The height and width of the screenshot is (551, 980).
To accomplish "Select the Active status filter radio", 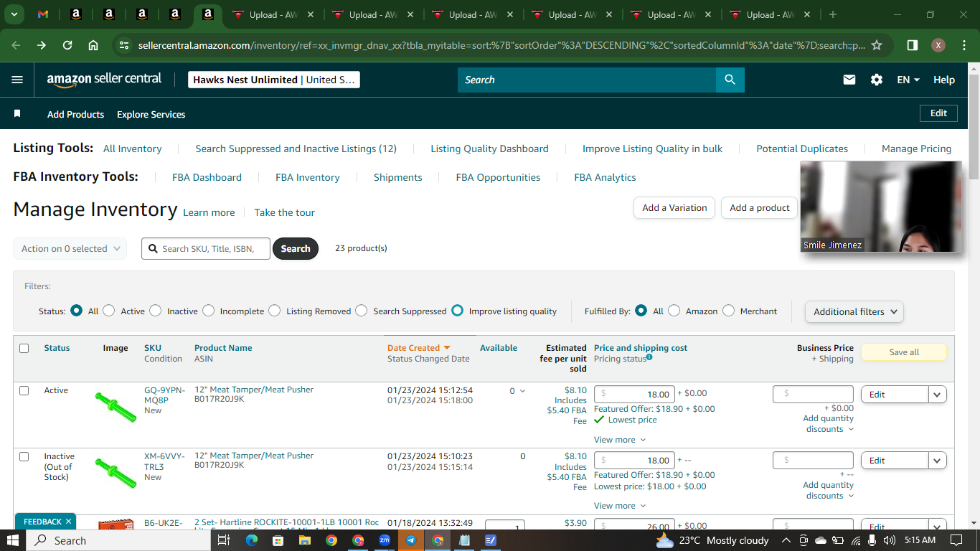I will tap(109, 311).
